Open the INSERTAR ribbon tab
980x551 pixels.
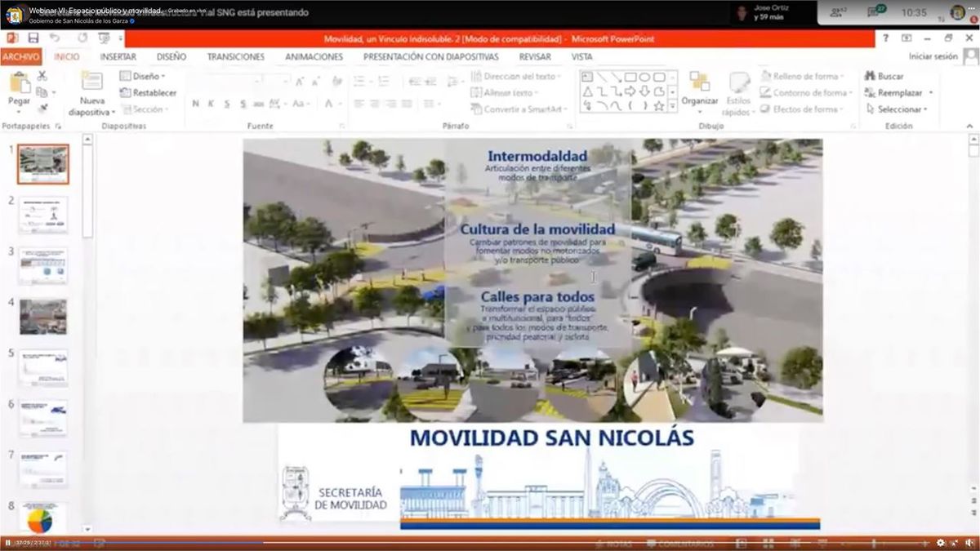[x=118, y=56]
